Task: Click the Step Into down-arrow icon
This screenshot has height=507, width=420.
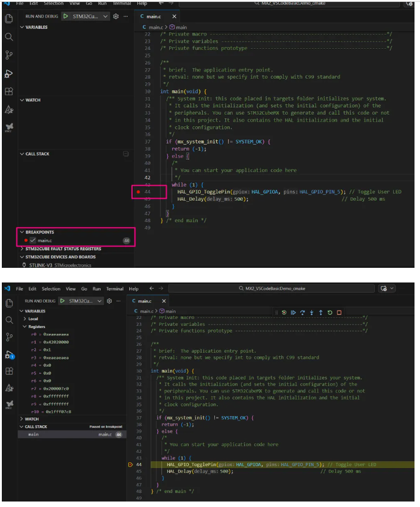Action: pos(311,312)
